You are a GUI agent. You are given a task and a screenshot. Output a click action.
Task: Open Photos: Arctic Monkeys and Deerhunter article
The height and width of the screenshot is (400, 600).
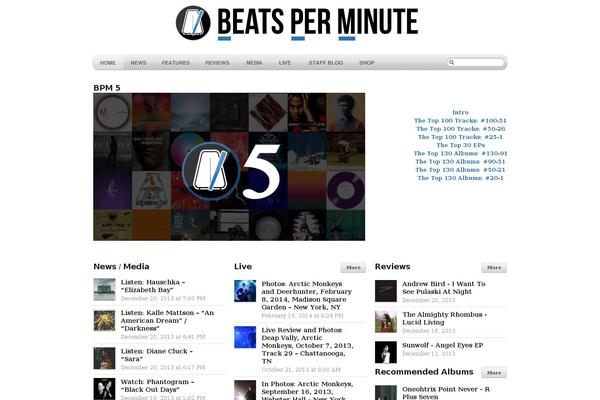click(307, 296)
